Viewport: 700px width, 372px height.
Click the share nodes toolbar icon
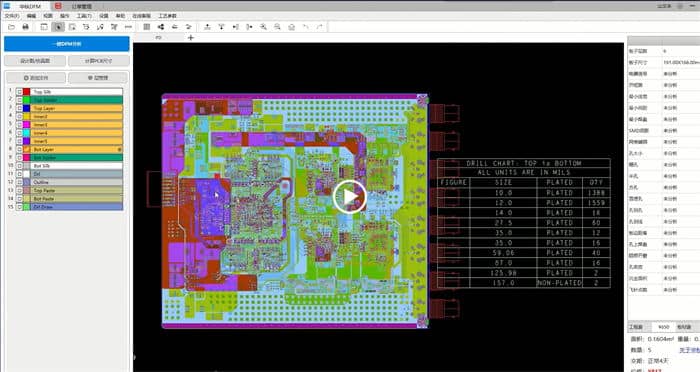tap(161, 27)
